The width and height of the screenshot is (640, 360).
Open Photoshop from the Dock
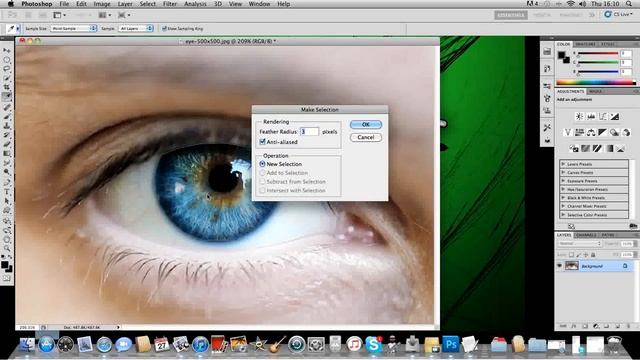[x=450, y=344]
